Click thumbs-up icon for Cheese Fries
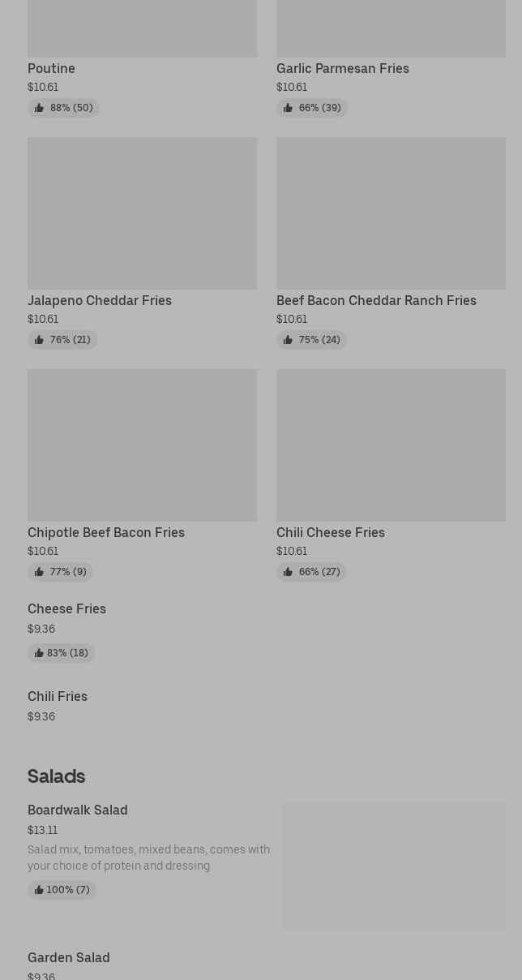The height and width of the screenshot is (980, 522). coord(38,653)
